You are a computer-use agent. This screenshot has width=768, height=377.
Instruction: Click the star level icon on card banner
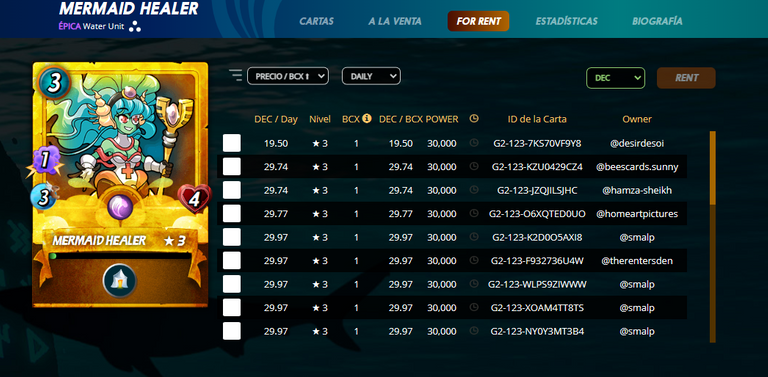coord(169,241)
